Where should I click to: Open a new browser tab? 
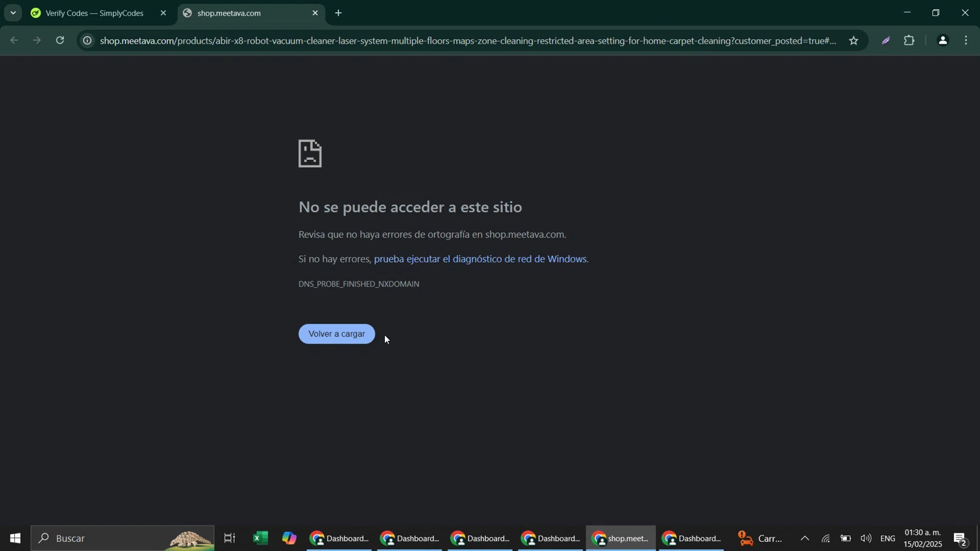coord(338,13)
